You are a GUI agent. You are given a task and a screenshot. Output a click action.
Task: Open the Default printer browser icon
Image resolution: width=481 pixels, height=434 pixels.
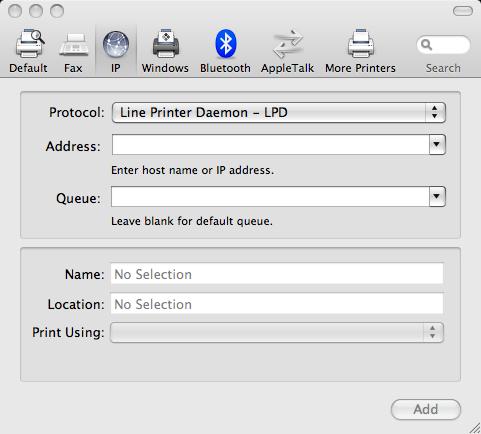29,44
